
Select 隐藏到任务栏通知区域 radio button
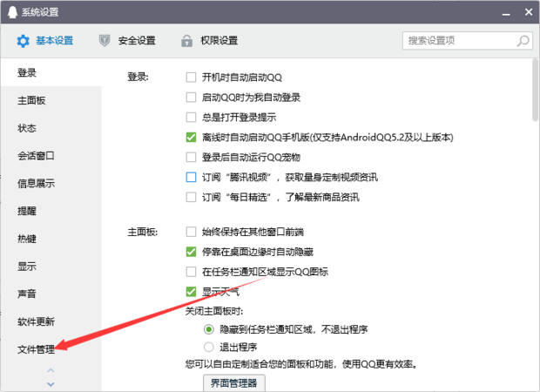click(209, 329)
